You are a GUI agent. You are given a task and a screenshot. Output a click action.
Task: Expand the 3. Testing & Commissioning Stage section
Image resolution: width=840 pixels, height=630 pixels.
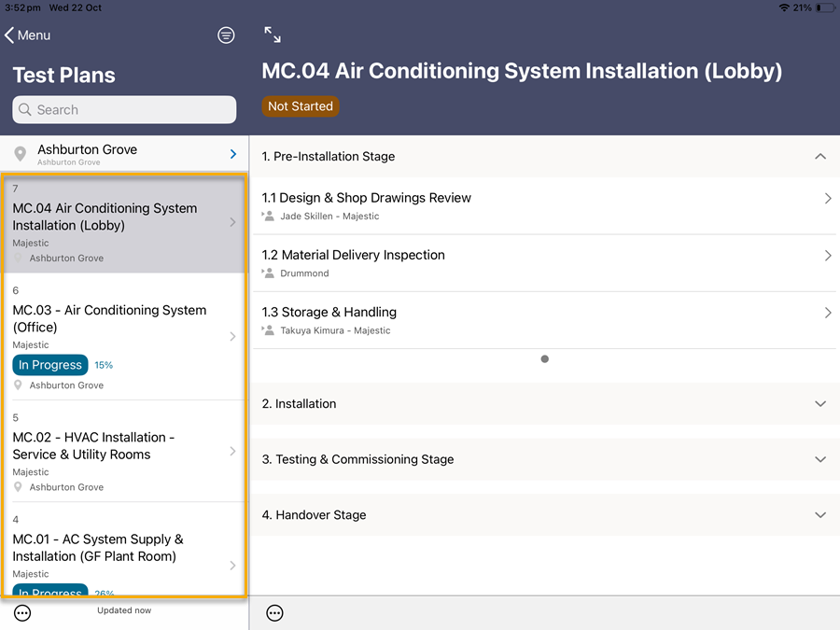[819, 459]
